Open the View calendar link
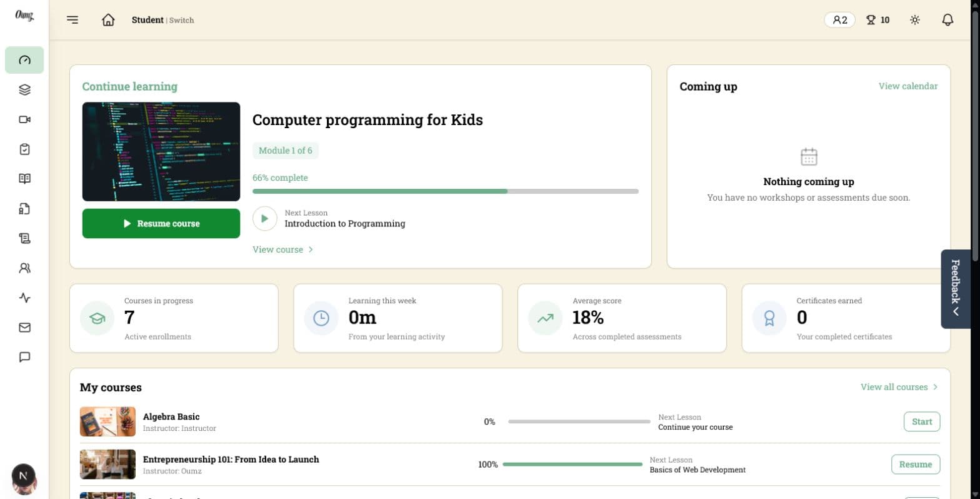This screenshot has height=499, width=980. pyautogui.click(x=908, y=86)
